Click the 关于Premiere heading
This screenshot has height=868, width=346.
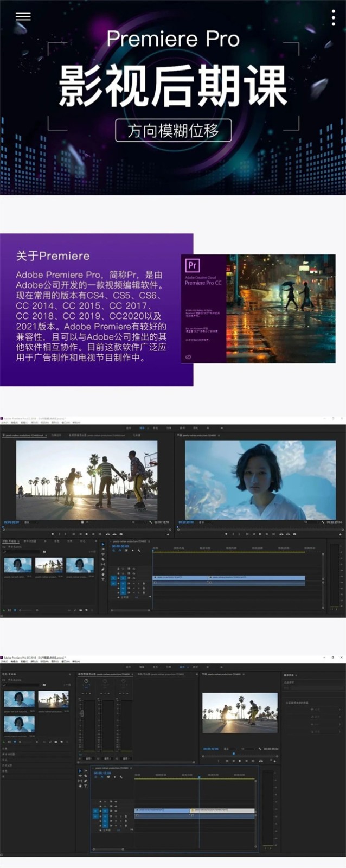pyautogui.click(x=53, y=256)
